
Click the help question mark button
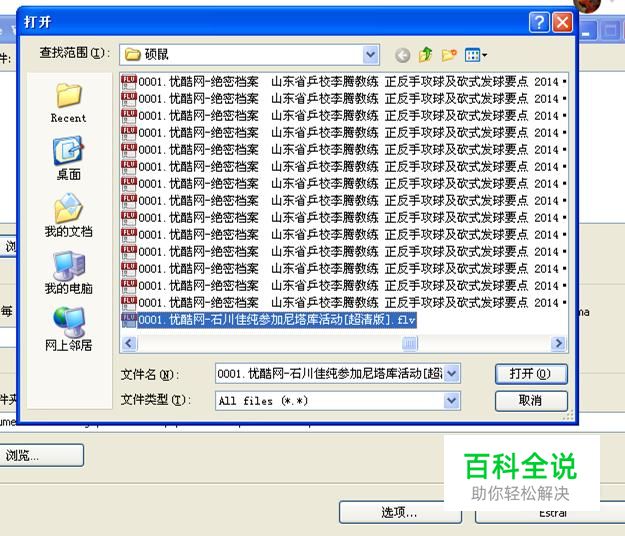(539, 22)
